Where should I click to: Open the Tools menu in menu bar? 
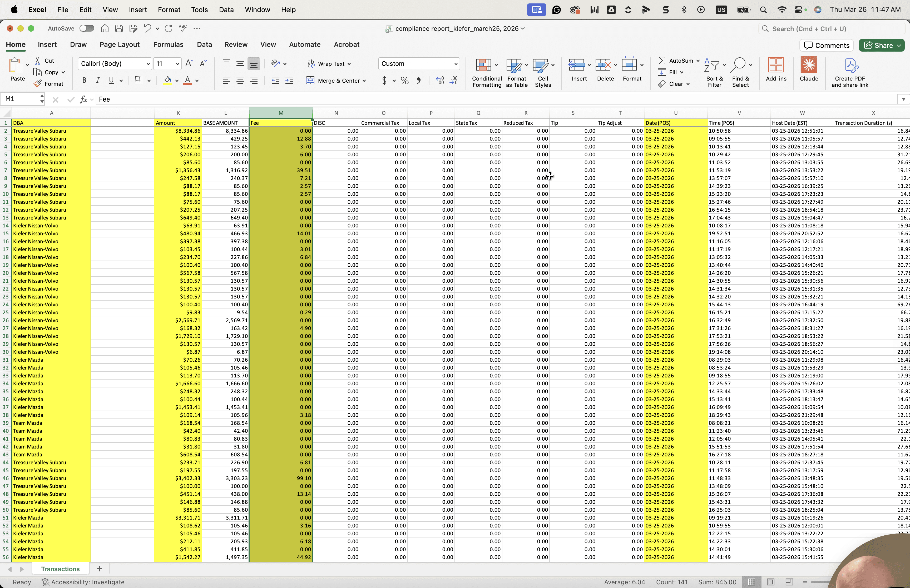pyautogui.click(x=199, y=9)
